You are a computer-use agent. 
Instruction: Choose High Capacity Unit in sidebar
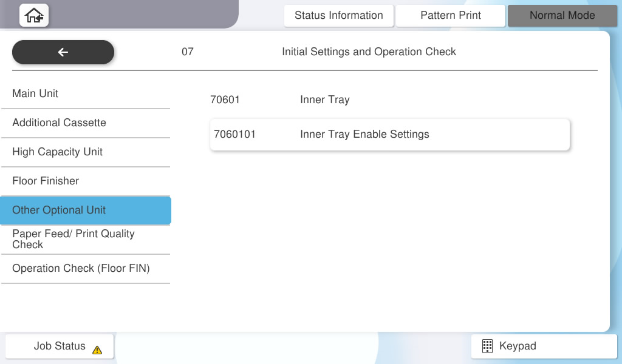click(x=85, y=152)
